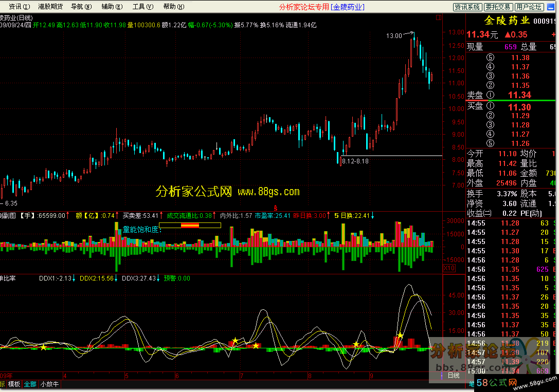
Task: Click the 金陵药业 link in the title
Action: pyautogui.click(x=348, y=7)
